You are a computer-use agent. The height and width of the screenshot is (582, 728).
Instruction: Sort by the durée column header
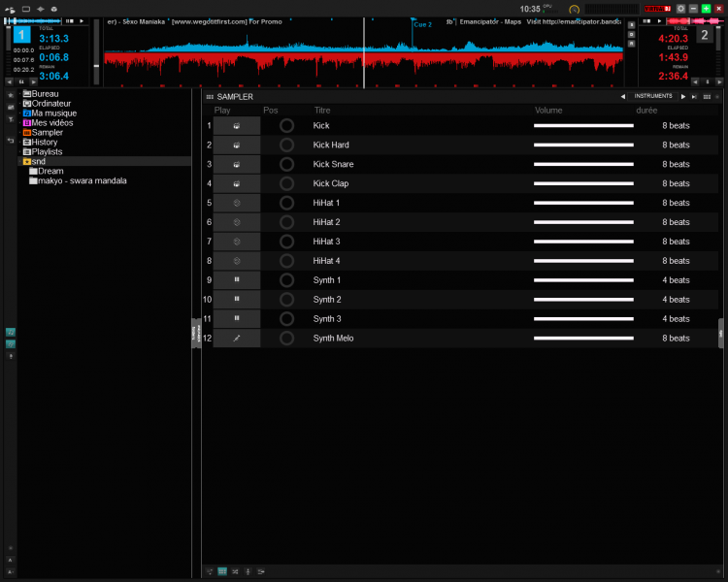[646, 111]
